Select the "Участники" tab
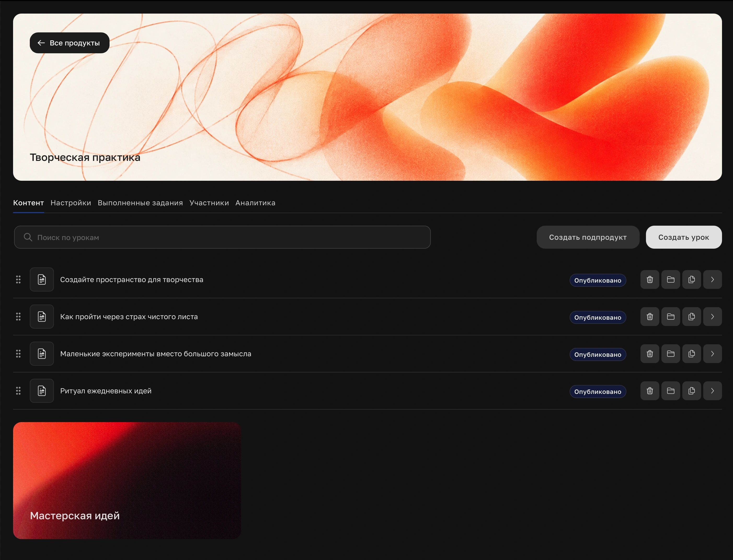The image size is (733, 560). tap(209, 203)
